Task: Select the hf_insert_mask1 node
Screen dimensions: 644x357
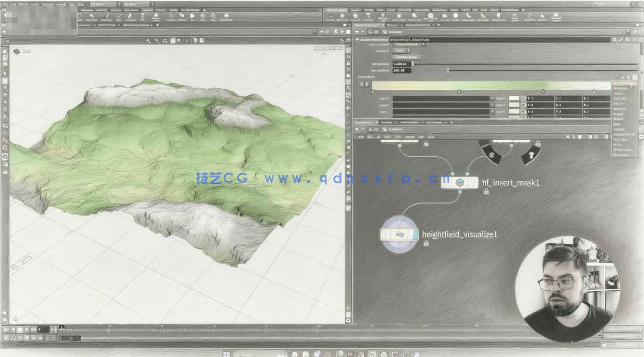Action: click(459, 183)
